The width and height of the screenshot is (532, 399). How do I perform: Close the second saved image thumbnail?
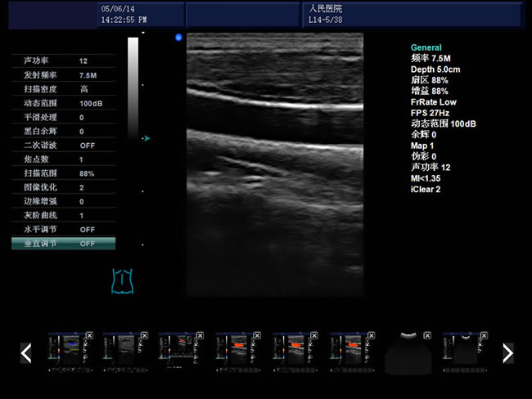pos(144,336)
